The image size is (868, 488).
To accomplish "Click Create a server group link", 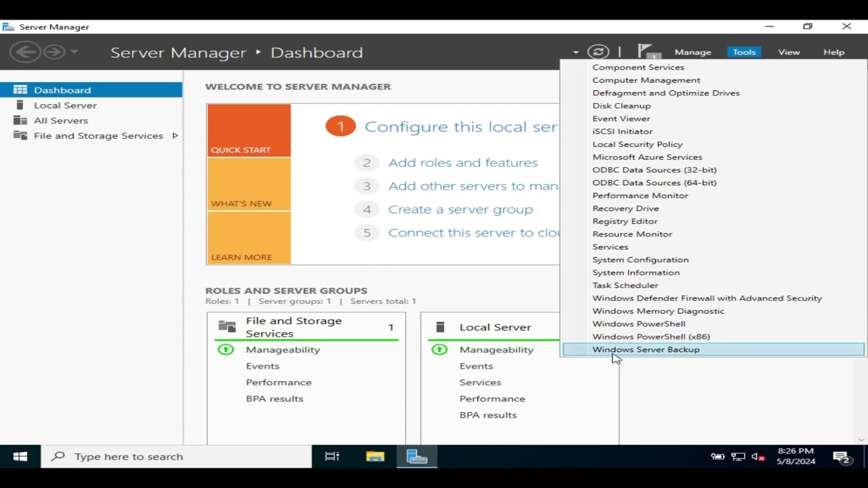I will tap(460, 209).
